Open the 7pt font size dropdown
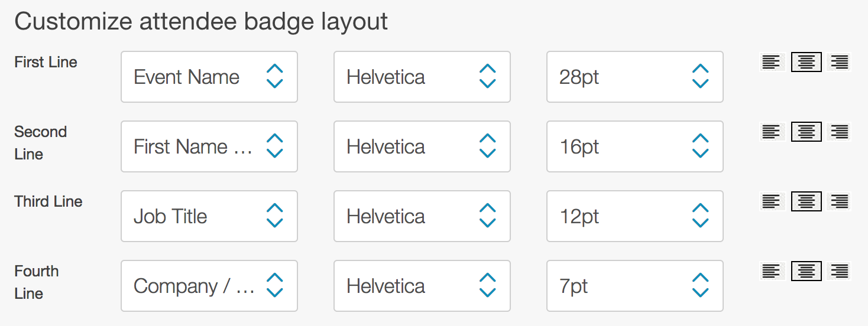Viewport: 868px width, 326px height. (x=635, y=286)
